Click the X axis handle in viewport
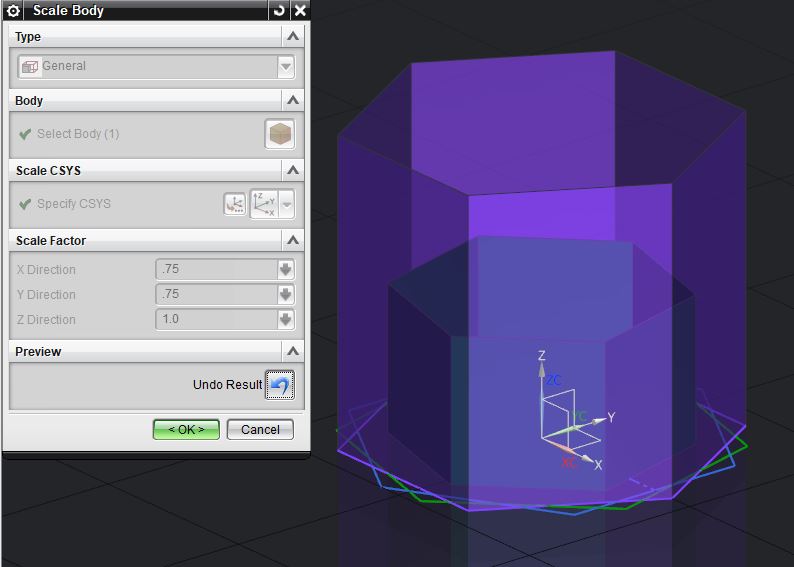Image resolution: width=794 pixels, height=567 pixels. [x=586, y=459]
